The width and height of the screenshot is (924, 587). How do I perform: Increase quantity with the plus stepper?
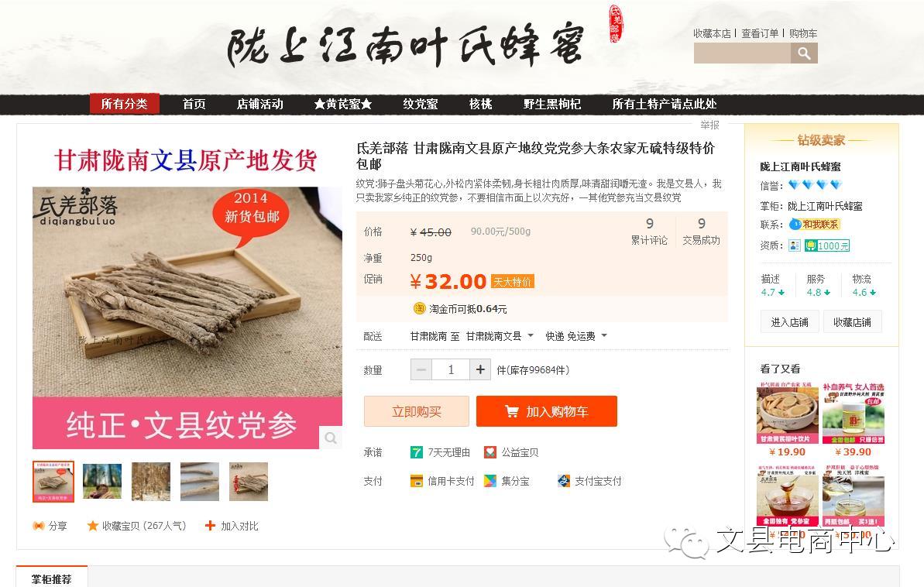click(480, 369)
